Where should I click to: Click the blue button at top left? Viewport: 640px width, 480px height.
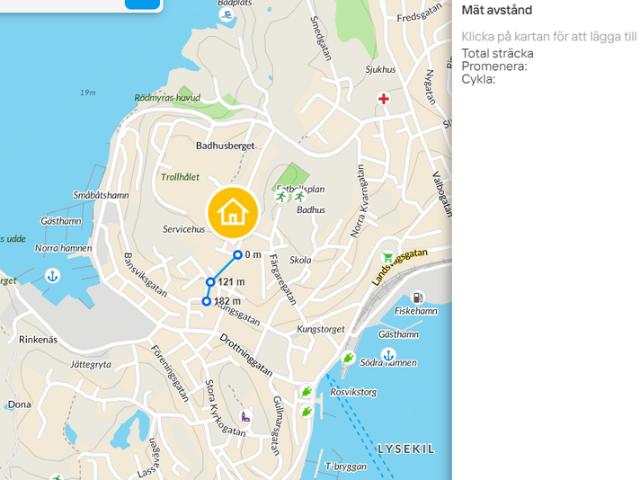click(x=142, y=4)
